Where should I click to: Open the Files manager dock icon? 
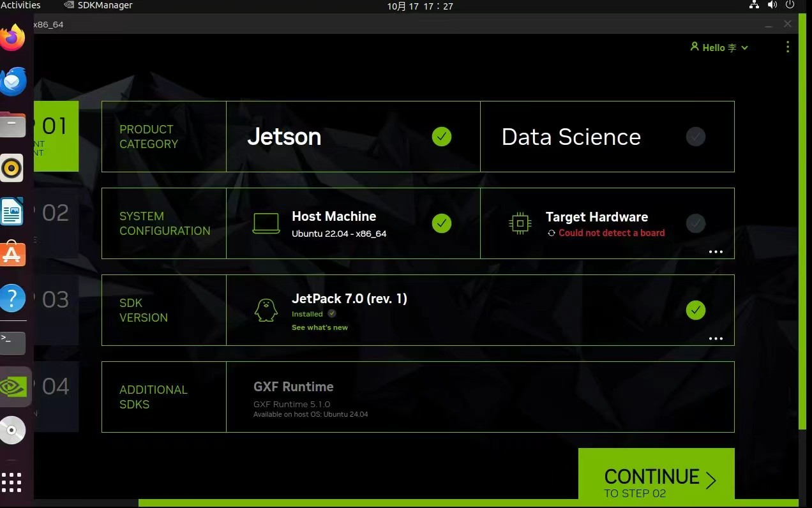pyautogui.click(x=13, y=124)
